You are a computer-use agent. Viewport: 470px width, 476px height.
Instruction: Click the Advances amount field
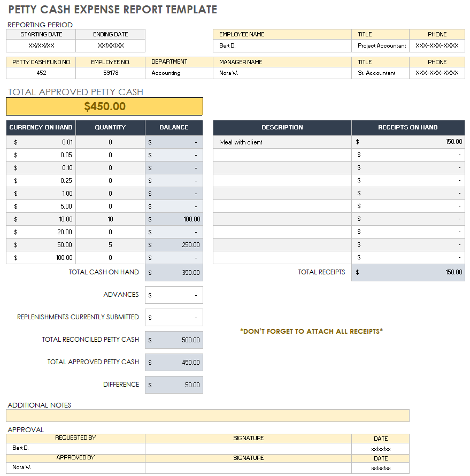pos(174,295)
